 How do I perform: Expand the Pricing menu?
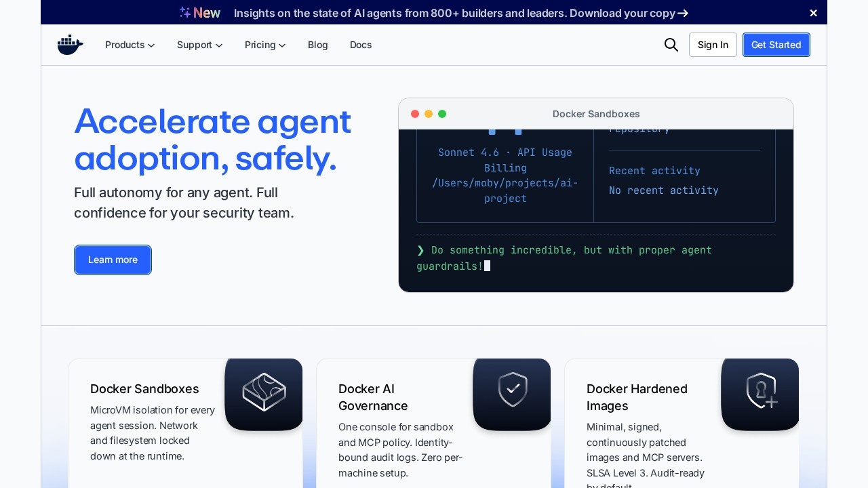(265, 45)
